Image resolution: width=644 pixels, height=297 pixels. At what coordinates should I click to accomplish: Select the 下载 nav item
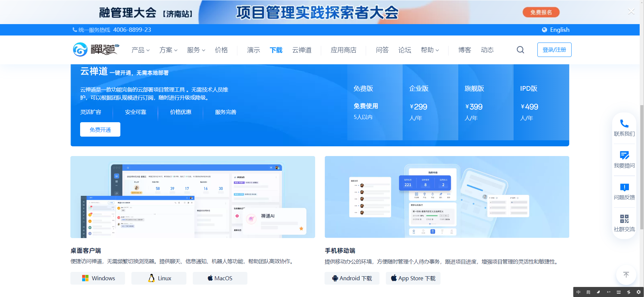click(x=276, y=50)
